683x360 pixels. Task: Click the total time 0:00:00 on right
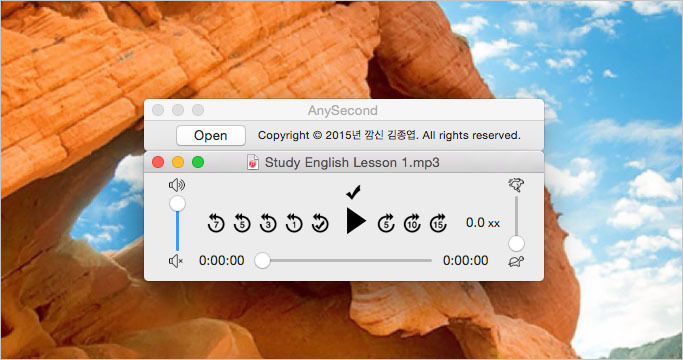point(466,261)
